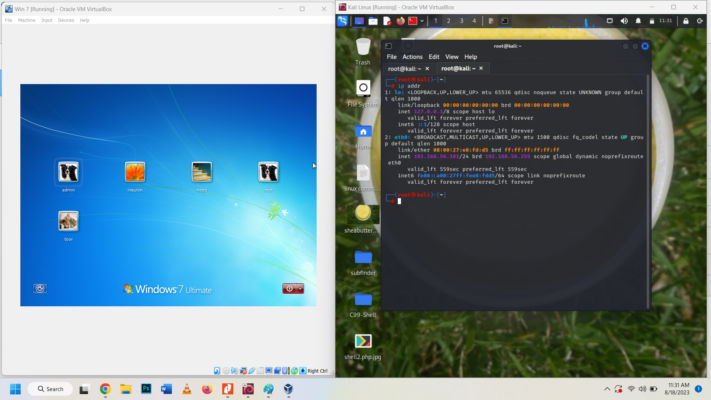Close the second active root@kali tab

481,68
